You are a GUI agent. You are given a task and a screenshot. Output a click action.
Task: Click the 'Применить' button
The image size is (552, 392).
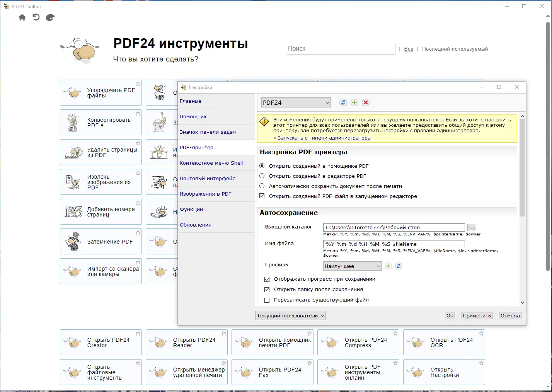[x=477, y=315]
